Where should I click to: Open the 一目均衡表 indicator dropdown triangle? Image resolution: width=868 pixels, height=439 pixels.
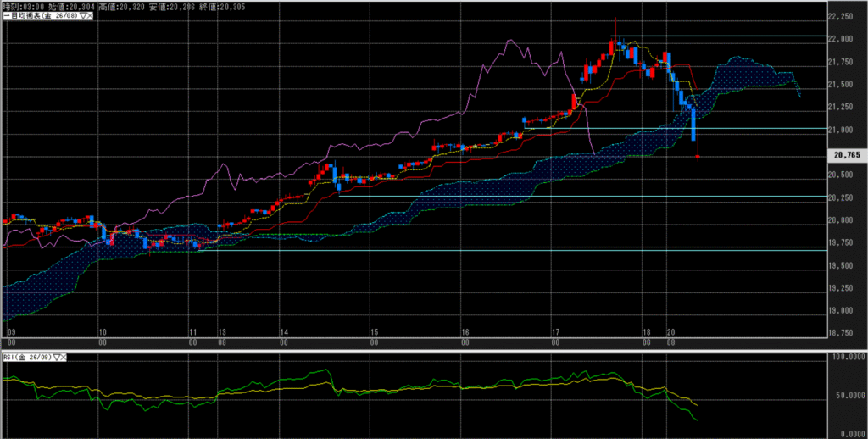point(82,17)
